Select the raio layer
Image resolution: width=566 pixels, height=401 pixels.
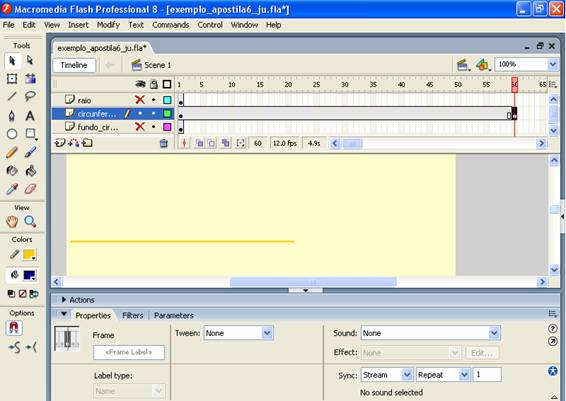pos(84,100)
